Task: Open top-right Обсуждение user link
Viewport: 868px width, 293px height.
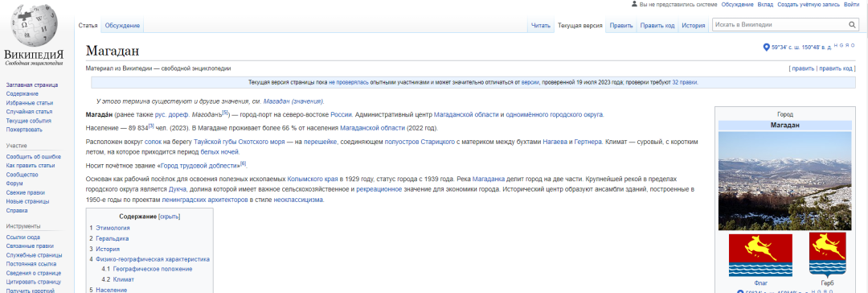Action: click(737, 5)
